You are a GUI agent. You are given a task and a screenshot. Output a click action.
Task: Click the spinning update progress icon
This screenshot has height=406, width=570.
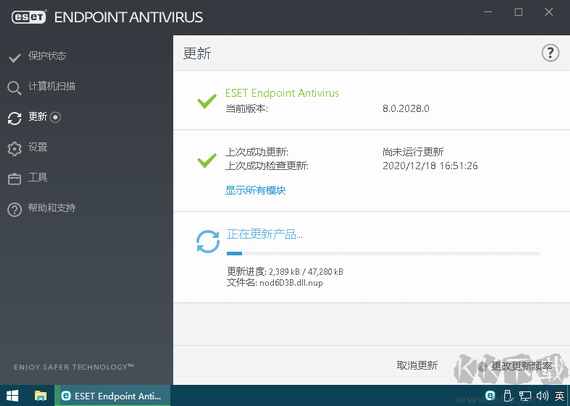point(208,241)
